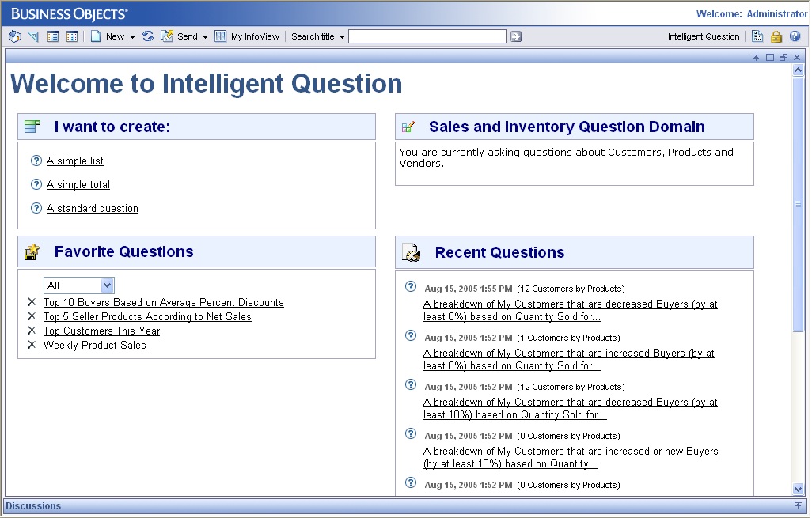Open 'Top Customers This Year' favorite

101,331
